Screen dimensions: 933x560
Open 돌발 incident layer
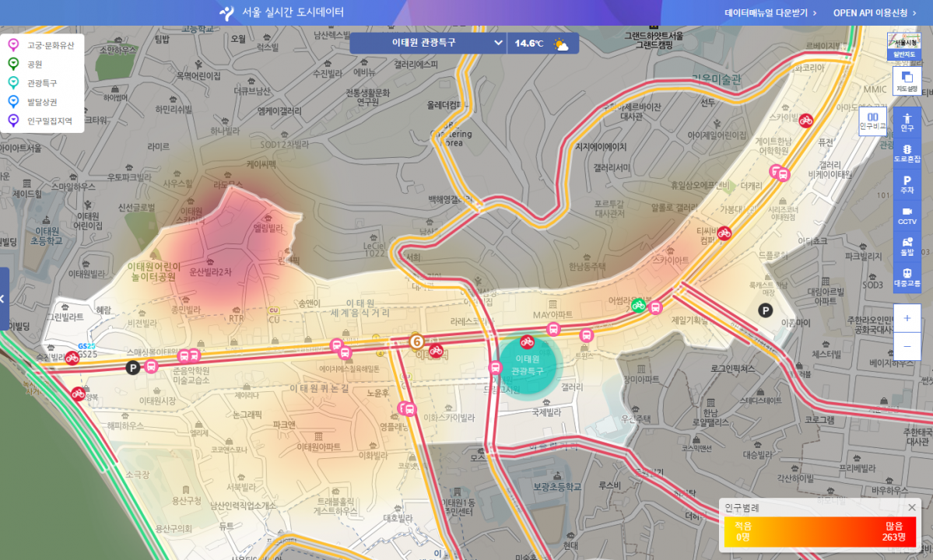click(x=907, y=247)
